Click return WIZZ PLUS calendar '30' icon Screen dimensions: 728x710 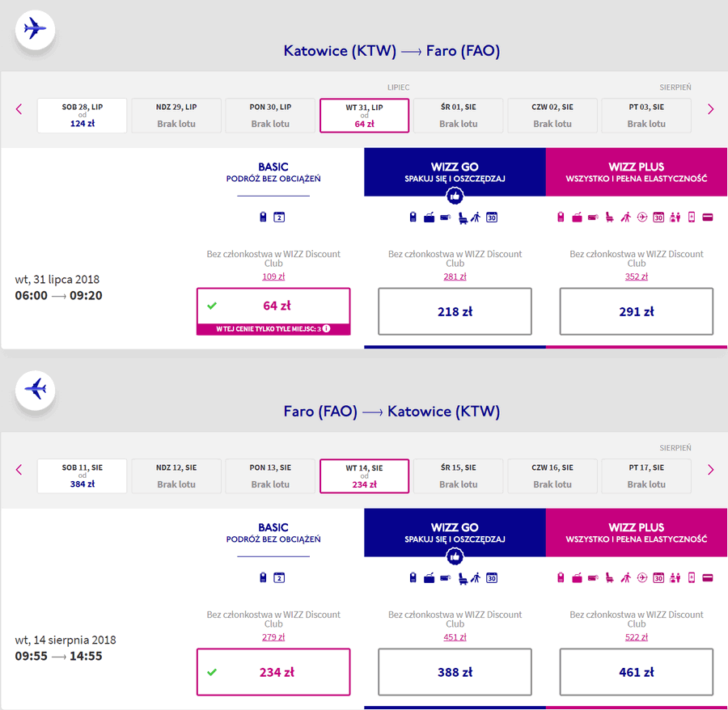658,577
